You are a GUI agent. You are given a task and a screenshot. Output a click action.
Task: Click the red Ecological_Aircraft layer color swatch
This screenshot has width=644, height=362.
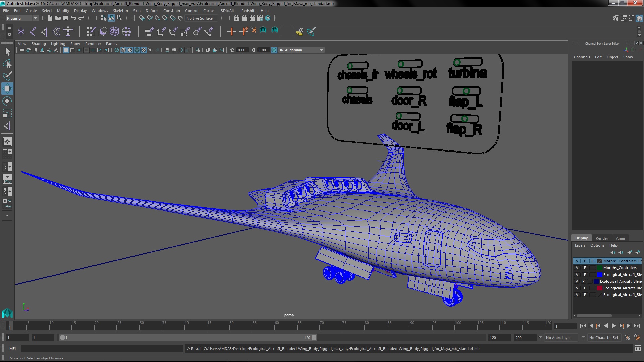pos(599,288)
